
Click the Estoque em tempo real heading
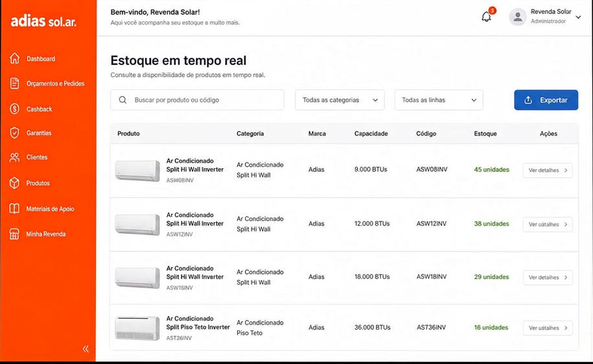click(178, 60)
